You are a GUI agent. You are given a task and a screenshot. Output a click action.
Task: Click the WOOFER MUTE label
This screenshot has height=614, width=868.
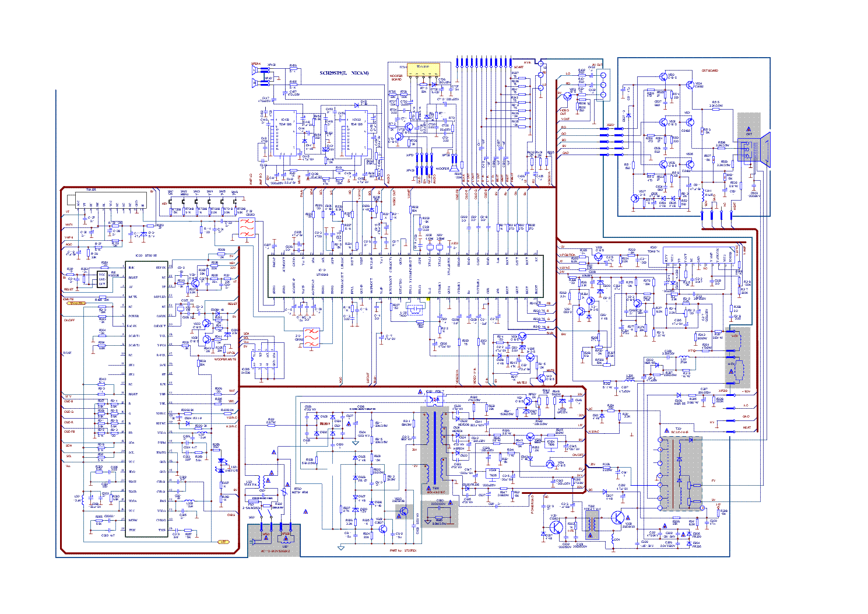(x=225, y=359)
